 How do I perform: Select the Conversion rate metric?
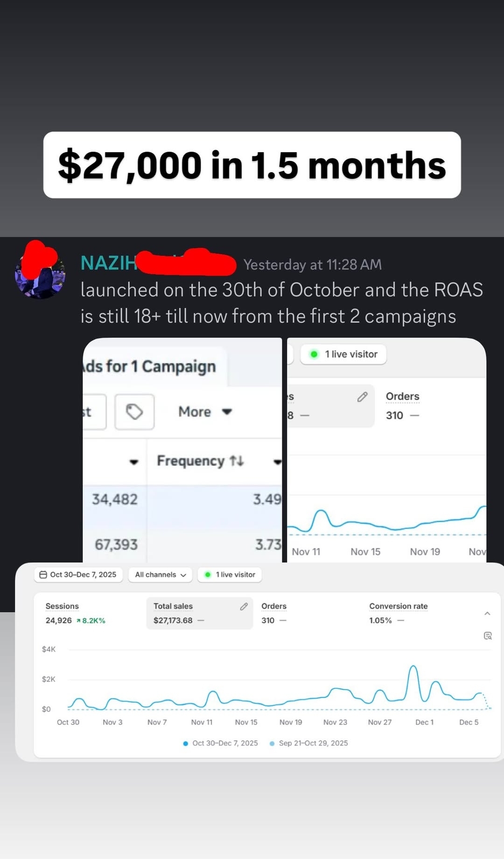click(x=398, y=613)
